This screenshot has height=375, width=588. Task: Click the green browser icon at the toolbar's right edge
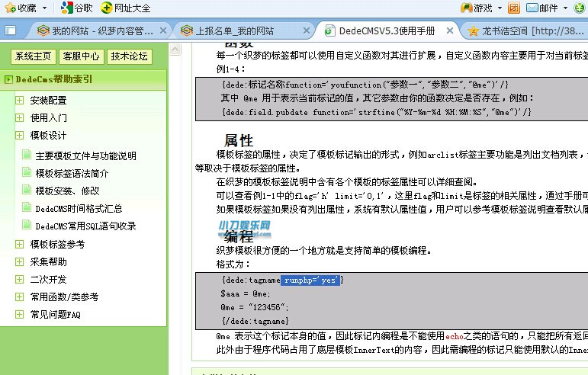[580, 8]
